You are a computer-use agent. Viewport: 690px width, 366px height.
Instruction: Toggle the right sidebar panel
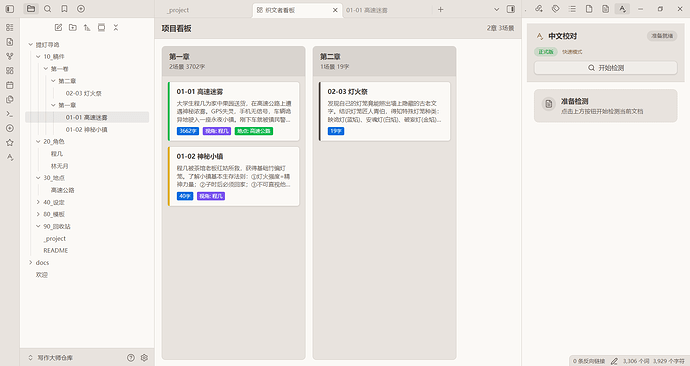point(510,9)
